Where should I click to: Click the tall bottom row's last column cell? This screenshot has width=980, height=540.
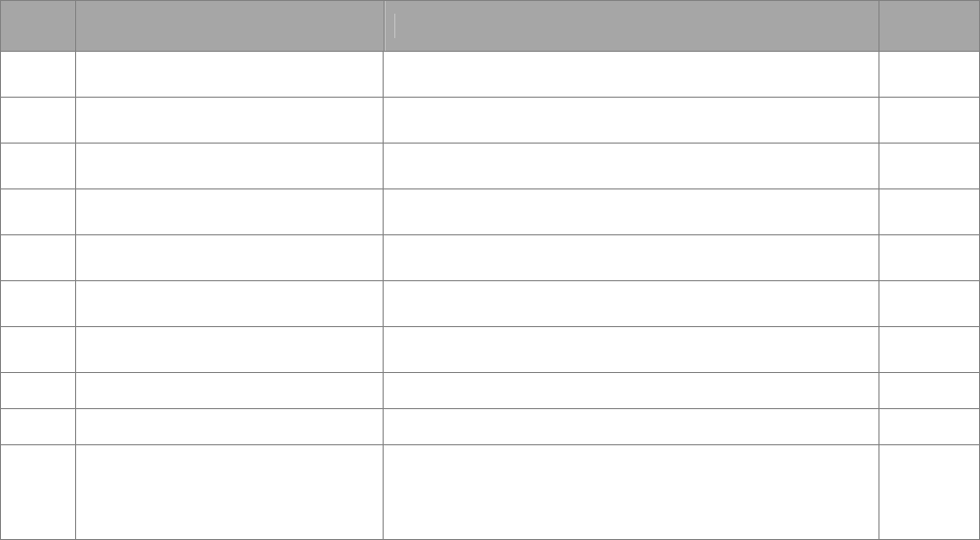coord(928,492)
